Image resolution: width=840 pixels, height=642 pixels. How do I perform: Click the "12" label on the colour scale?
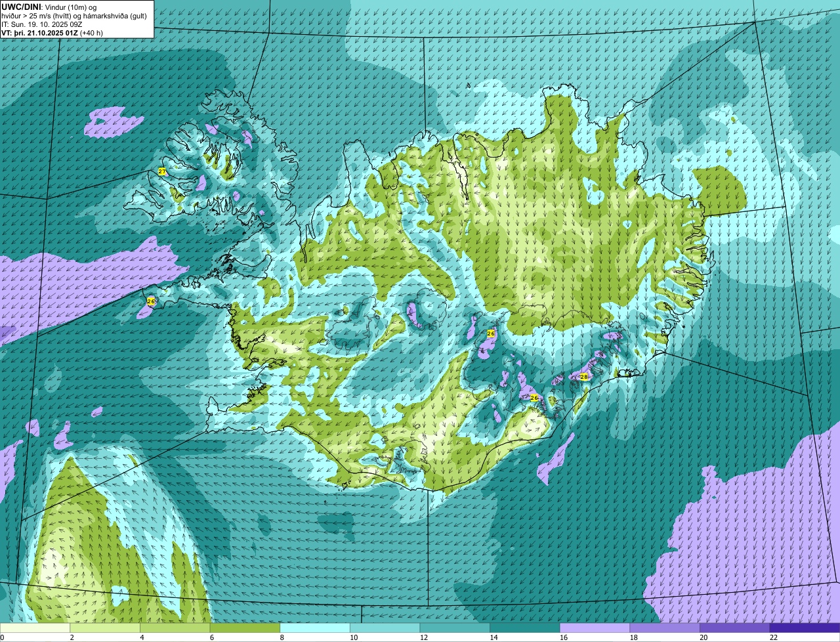[x=424, y=637]
